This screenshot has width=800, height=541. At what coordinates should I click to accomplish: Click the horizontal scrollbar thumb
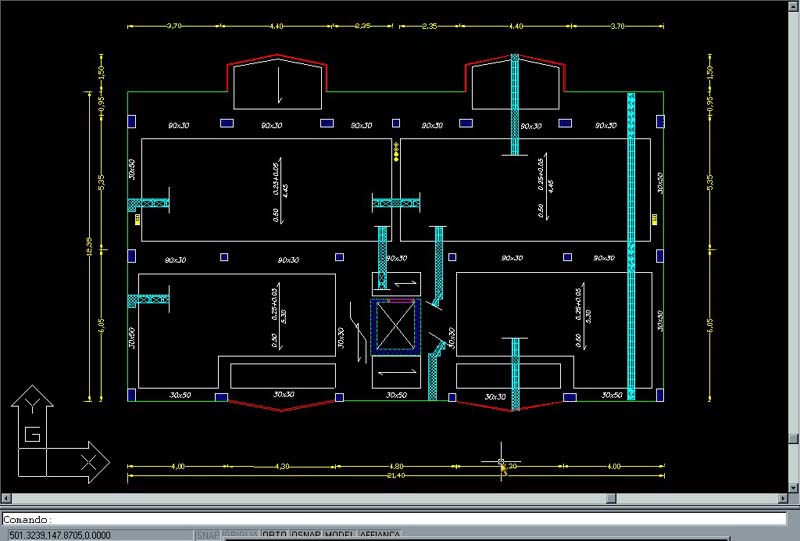[612, 497]
